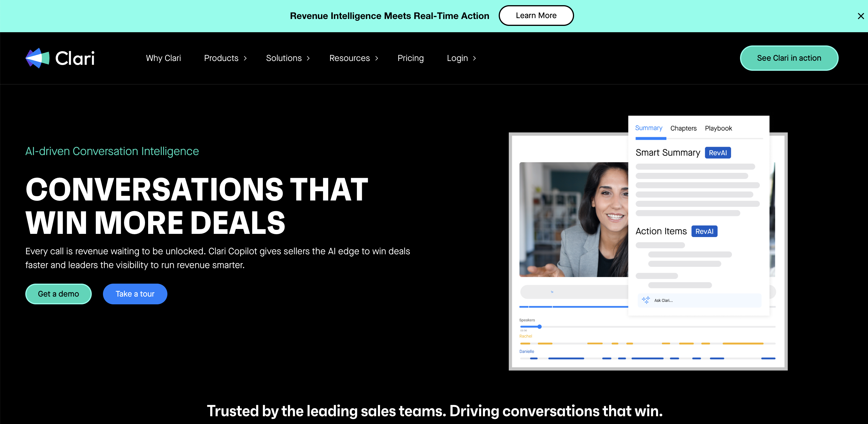
Task: Click the Ask Clari input field
Action: pyautogui.click(x=699, y=300)
